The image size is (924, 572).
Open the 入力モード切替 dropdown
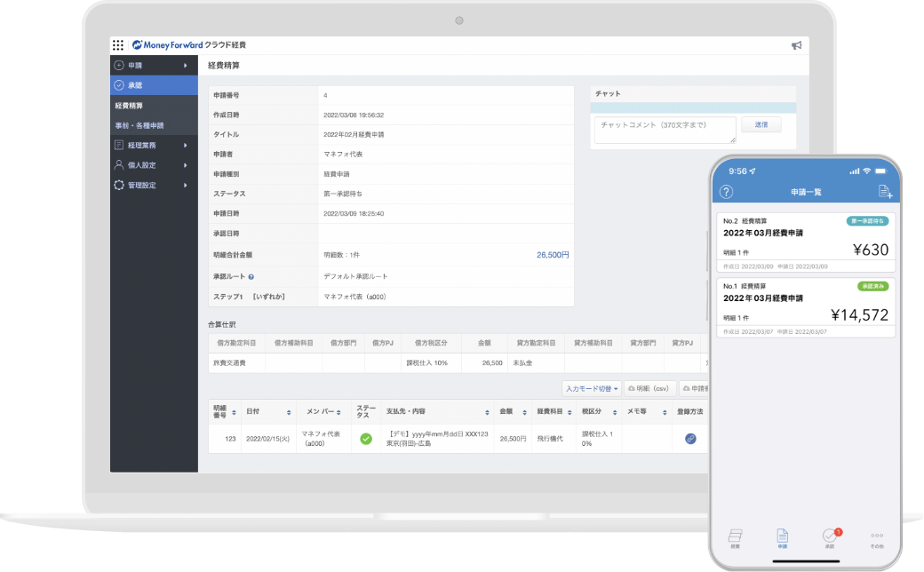(592, 389)
